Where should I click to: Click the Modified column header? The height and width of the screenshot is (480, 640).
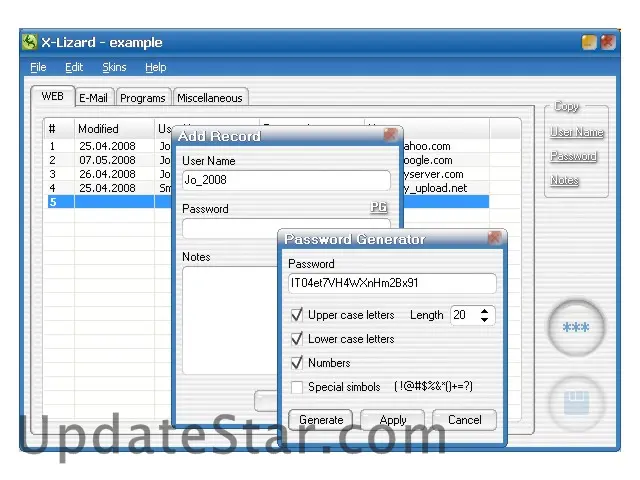114,129
